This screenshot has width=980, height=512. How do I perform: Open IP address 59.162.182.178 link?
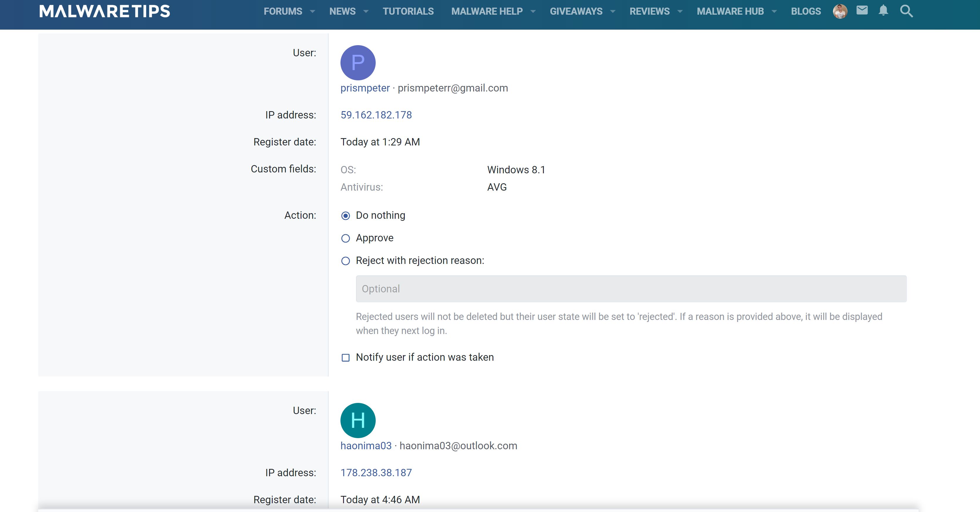(x=376, y=115)
